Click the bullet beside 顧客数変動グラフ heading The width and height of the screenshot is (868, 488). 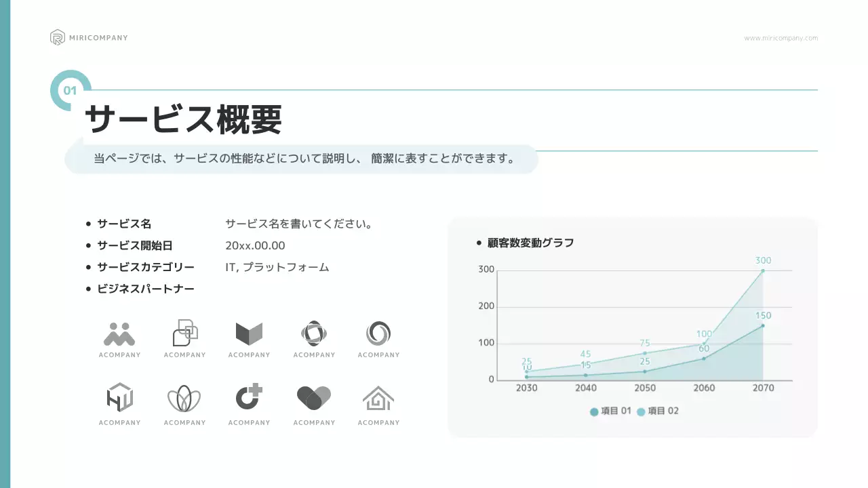point(479,242)
